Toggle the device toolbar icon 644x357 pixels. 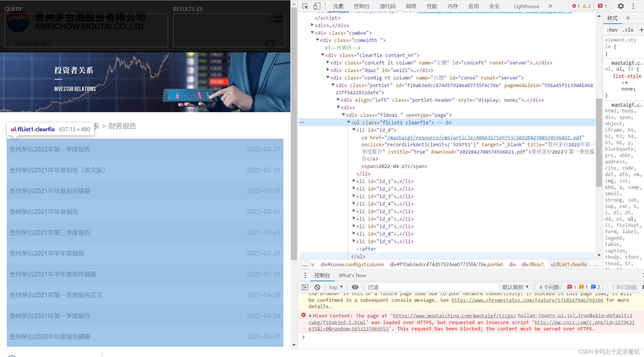coord(317,6)
